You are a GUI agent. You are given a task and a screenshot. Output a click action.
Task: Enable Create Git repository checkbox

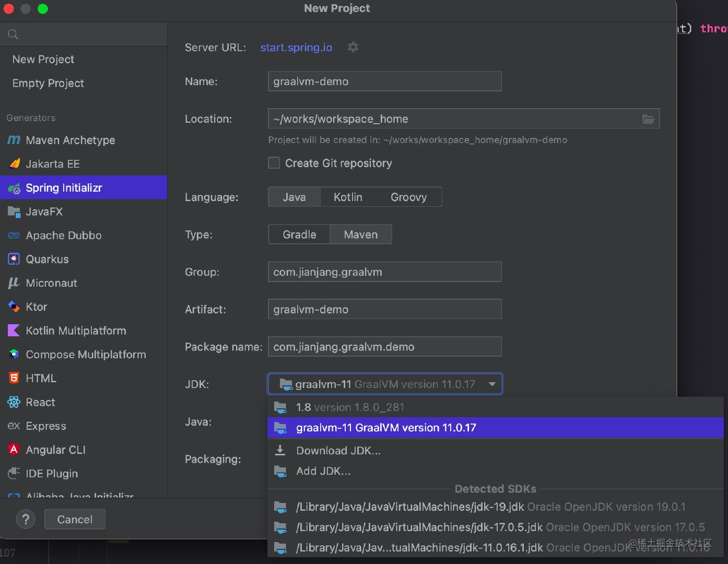pos(274,163)
